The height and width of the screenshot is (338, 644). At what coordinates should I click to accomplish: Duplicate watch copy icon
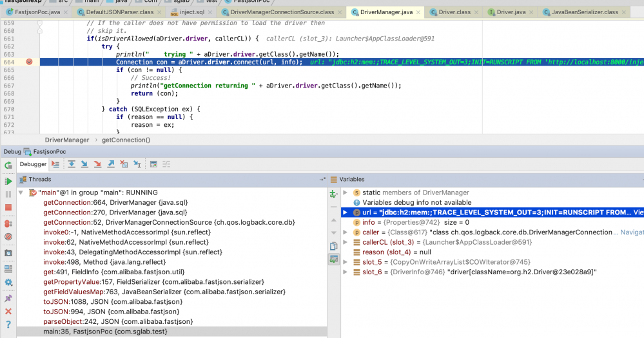(333, 246)
